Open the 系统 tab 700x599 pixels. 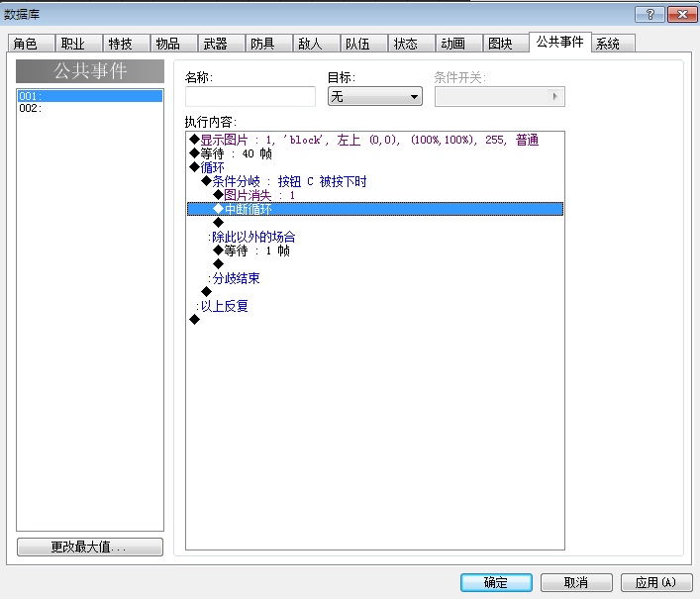(x=614, y=44)
